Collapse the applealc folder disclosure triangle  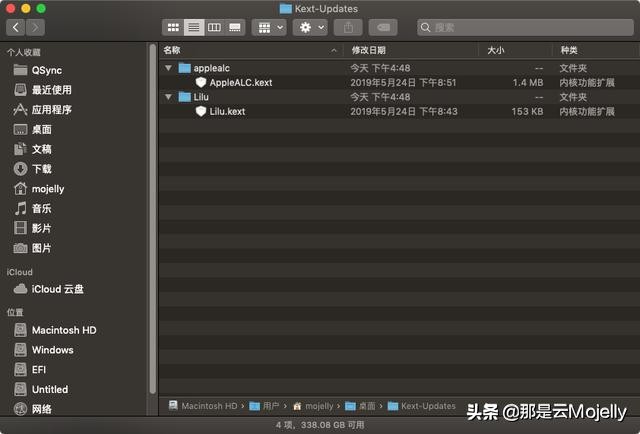pos(169,68)
